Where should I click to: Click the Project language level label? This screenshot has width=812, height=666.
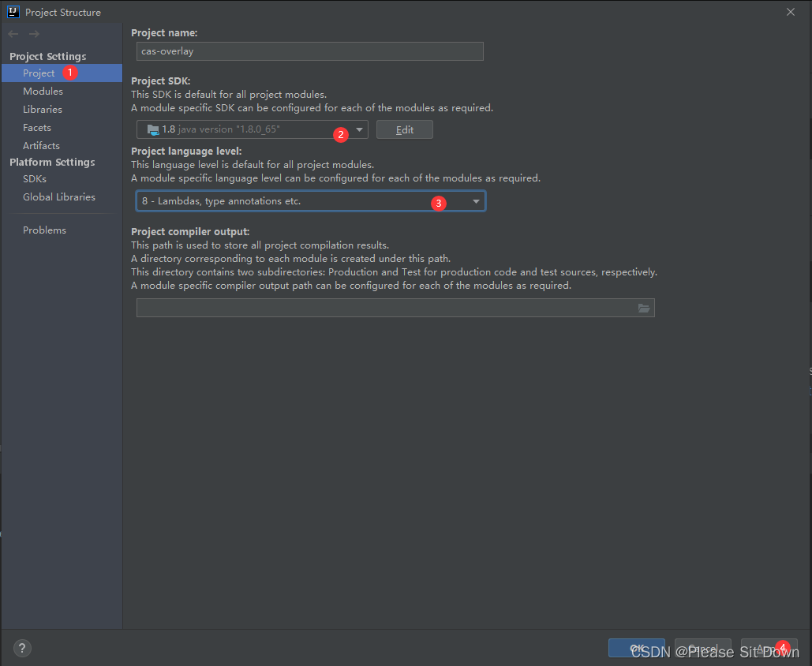(186, 152)
